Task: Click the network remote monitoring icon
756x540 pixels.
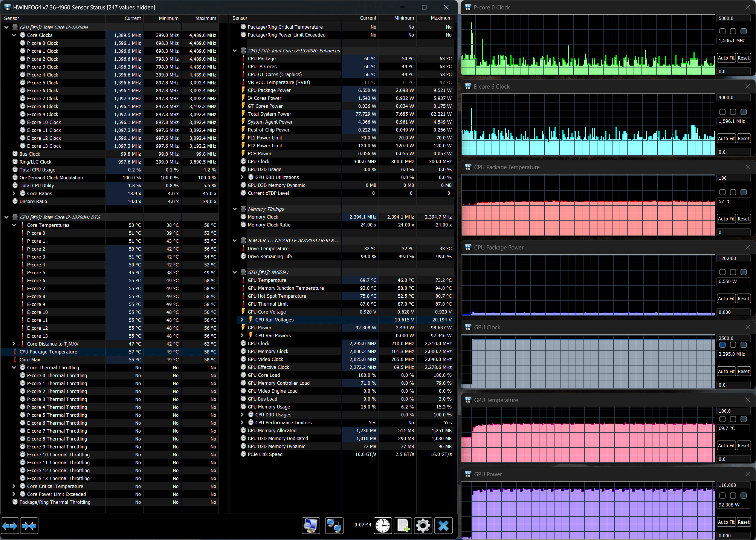Action: (334, 526)
